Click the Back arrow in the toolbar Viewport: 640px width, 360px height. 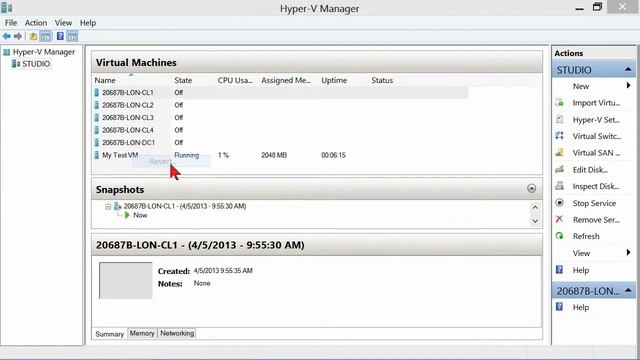pyautogui.click(x=7, y=36)
